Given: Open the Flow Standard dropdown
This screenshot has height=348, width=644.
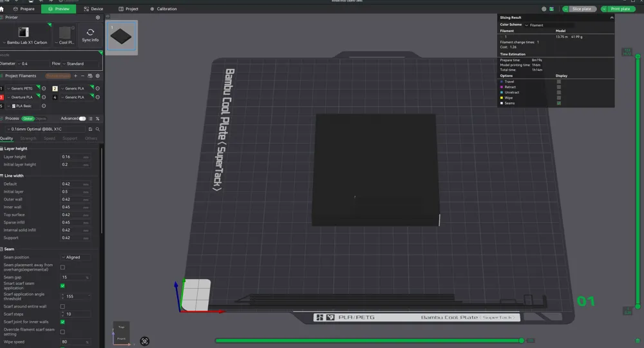Looking at the screenshot, I should tap(80, 64).
